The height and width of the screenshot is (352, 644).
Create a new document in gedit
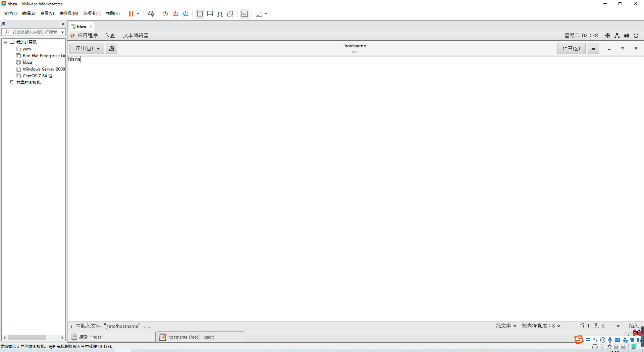click(x=112, y=48)
